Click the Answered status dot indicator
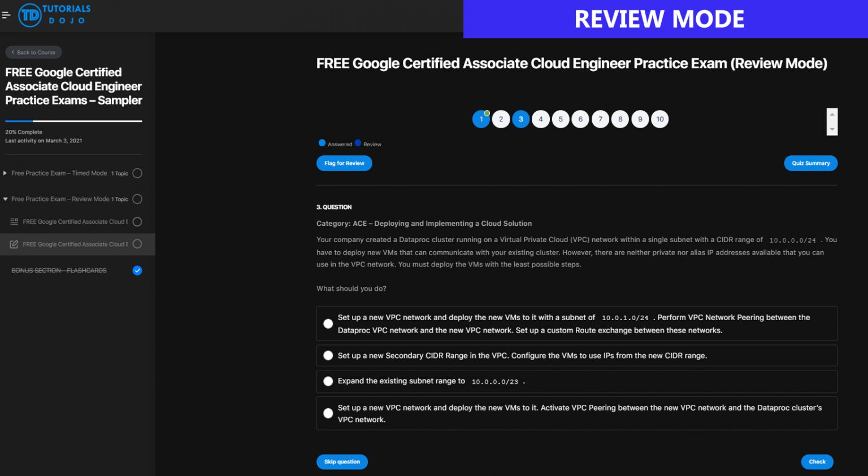 pos(322,143)
